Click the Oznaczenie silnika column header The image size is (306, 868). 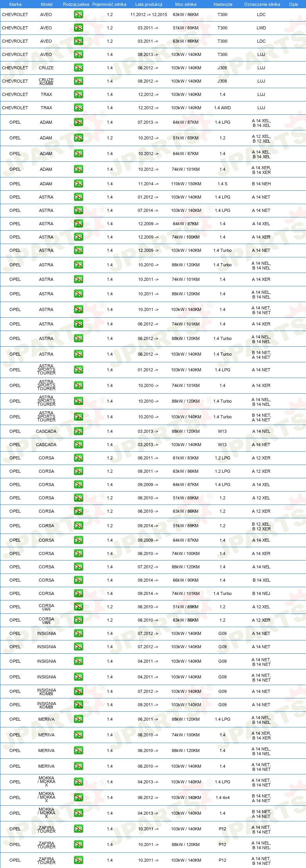[x=262, y=4]
